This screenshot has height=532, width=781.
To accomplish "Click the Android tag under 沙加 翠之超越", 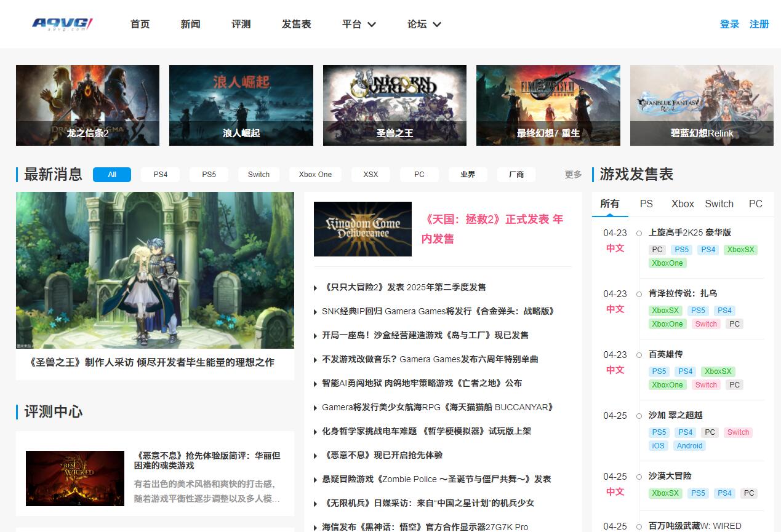I will tap(689, 446).
